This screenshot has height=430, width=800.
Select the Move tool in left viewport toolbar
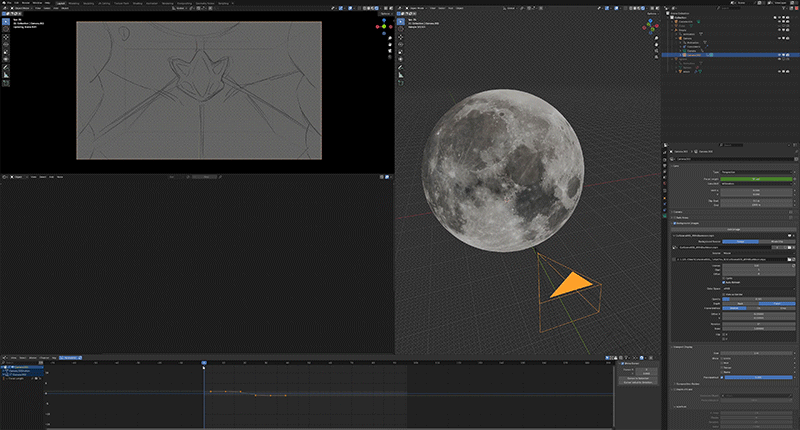(6, 37)
